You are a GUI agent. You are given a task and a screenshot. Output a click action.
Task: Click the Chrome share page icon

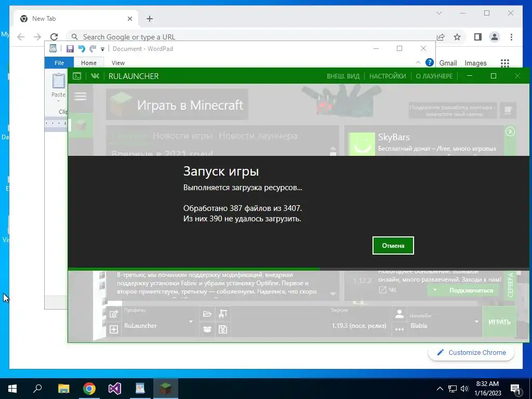coord(441,37)
